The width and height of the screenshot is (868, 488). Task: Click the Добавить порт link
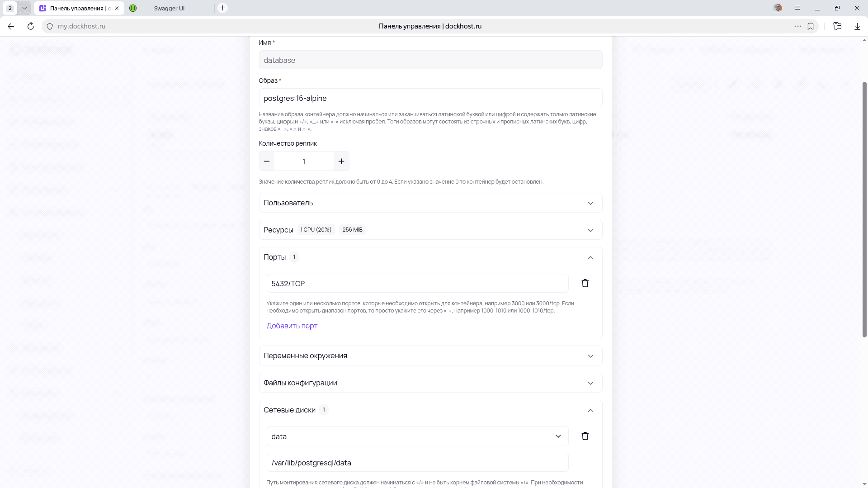(292, 326)
